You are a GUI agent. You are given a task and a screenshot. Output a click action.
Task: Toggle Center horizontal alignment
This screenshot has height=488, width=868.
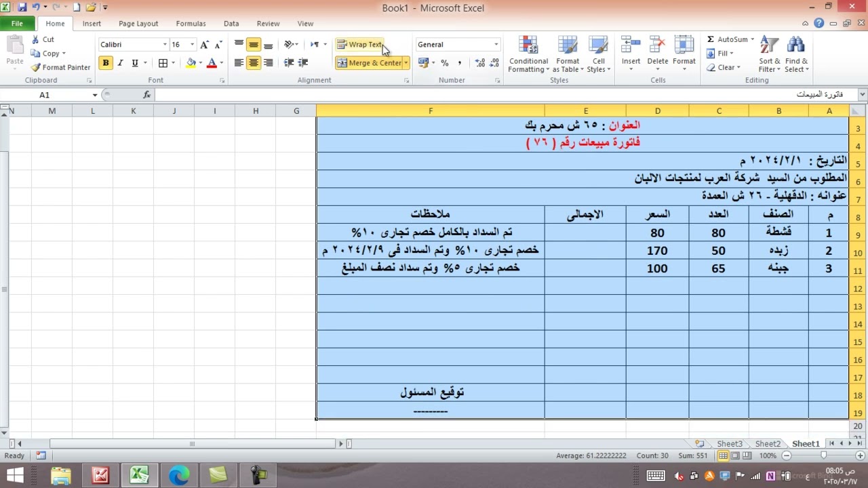(254, 63)
